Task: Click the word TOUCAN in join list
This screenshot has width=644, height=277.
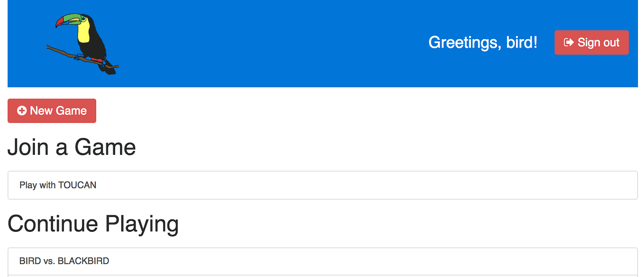Action: click(77, 185)
